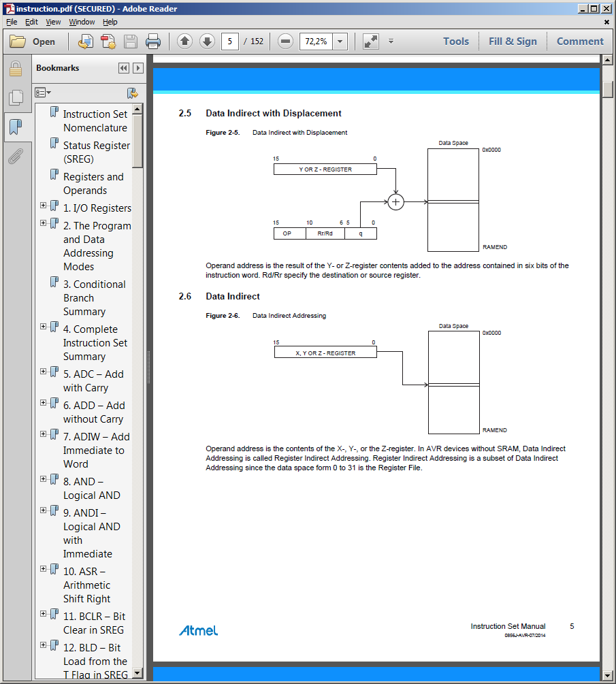
Task: Open the File menu
Action: click(x=12, y=22)
